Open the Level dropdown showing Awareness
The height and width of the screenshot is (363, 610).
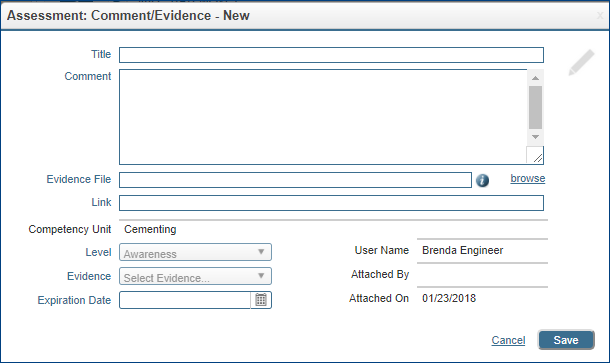point(195,252)
